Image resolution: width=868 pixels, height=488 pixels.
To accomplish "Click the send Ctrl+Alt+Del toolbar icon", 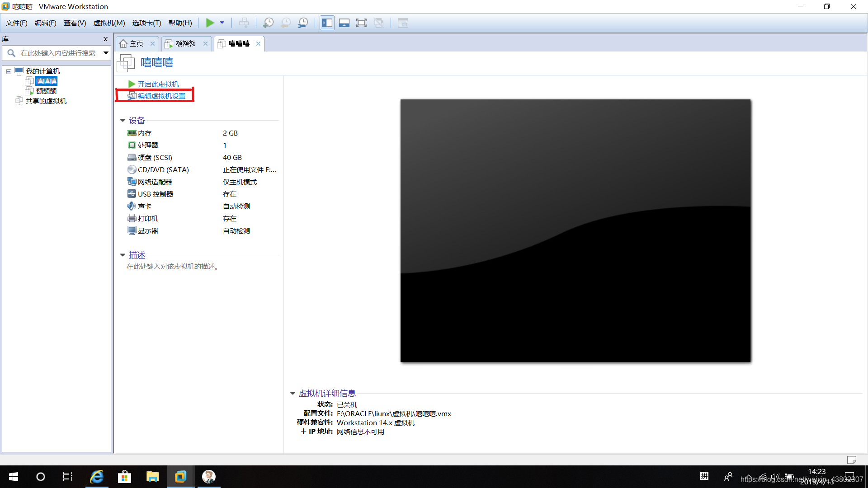I will [x=244, y=23].
